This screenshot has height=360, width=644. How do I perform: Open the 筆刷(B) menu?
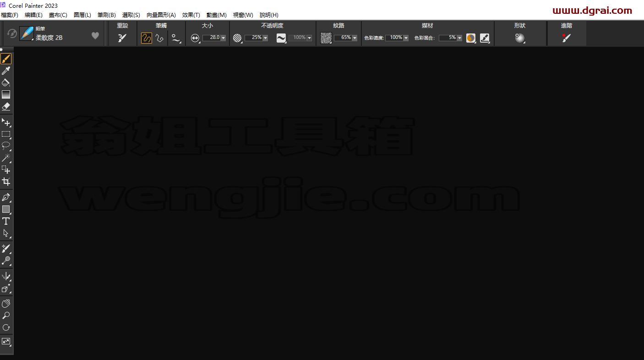coord(107,15)
